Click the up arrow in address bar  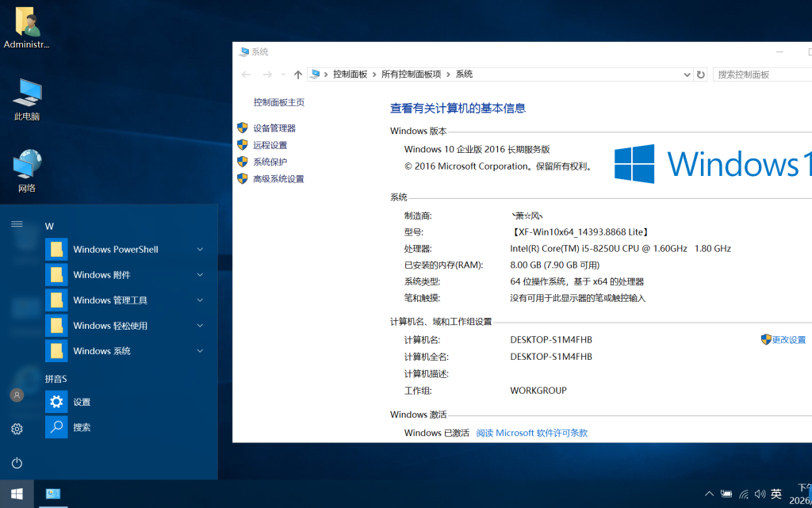pos(298,74)
